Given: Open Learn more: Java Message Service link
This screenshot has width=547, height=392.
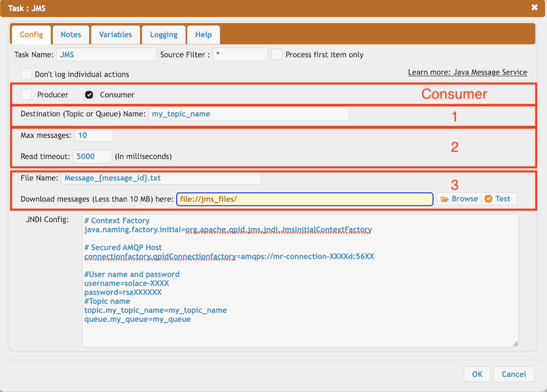Looking at the screenshot, I should (x=467, y=72).
